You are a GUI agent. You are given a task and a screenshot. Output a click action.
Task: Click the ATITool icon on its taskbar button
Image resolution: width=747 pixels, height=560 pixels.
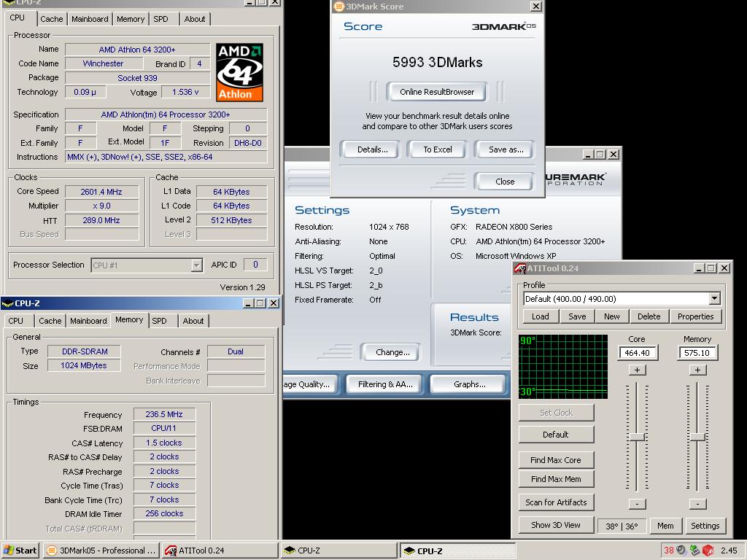pyautogui.click(x=170, y=551)
